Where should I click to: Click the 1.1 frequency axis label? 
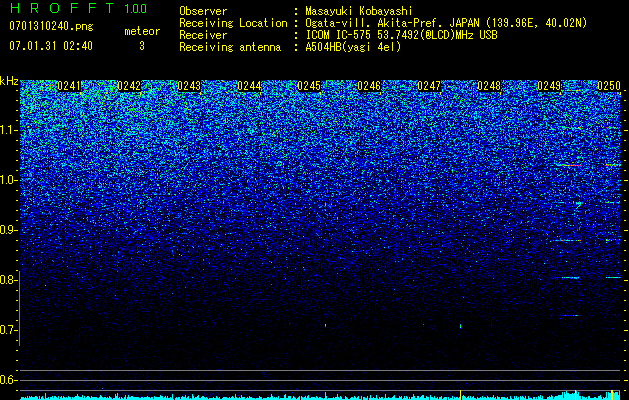tap(7, 130)
